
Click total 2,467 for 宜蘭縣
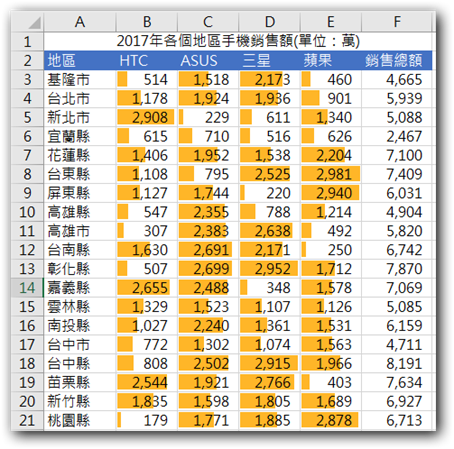[397, 136]
